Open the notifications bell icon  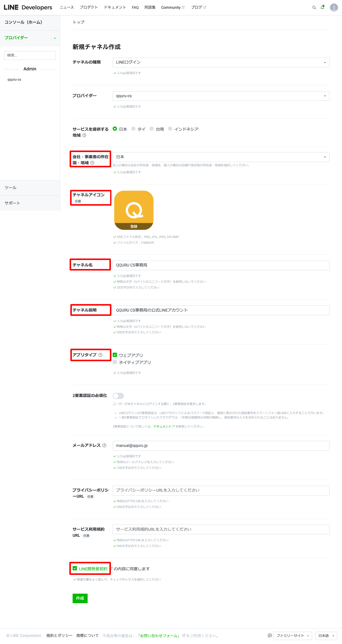pos(322,8)
